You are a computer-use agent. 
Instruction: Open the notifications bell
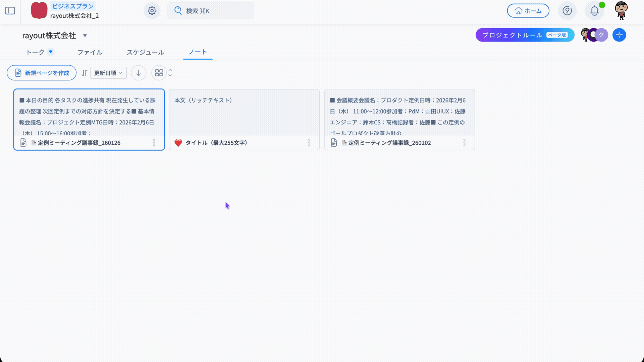(x=594, y=11)
